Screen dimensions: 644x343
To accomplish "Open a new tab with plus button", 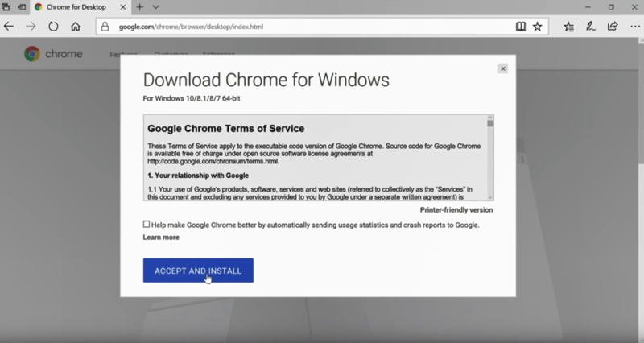I will 139,7.
